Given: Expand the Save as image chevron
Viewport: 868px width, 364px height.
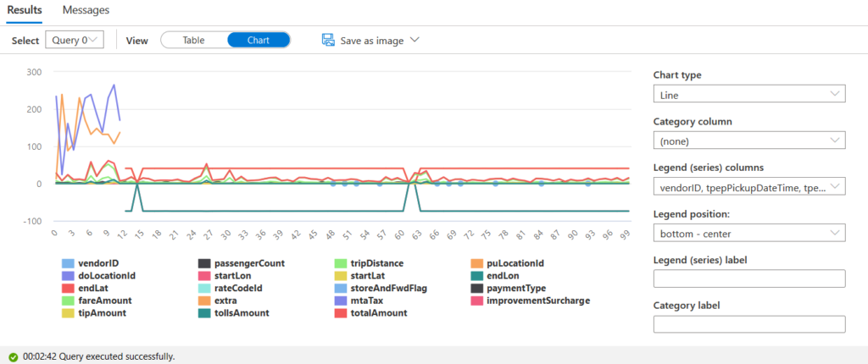Looking at the screenshot, I should click(414, 40).
